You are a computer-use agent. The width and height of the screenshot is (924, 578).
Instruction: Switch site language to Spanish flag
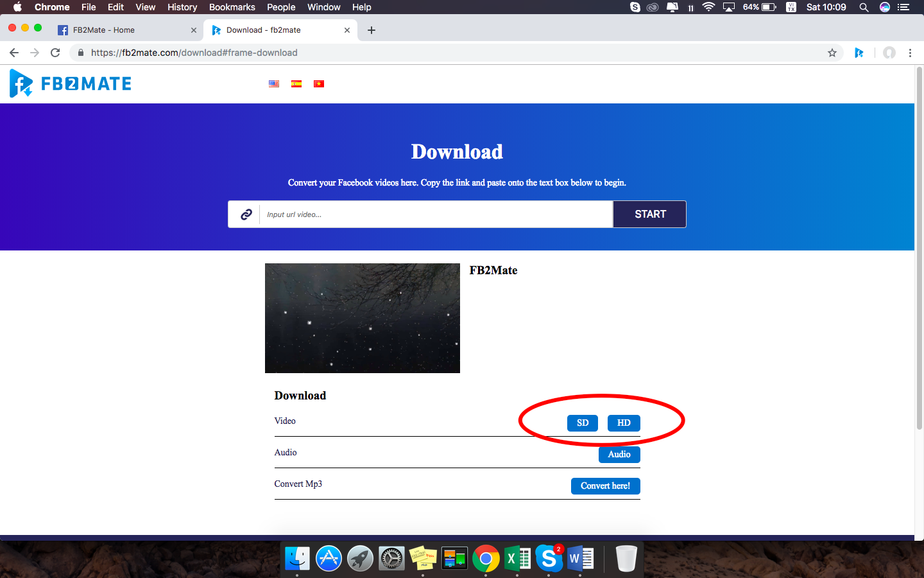click(296, 83)
